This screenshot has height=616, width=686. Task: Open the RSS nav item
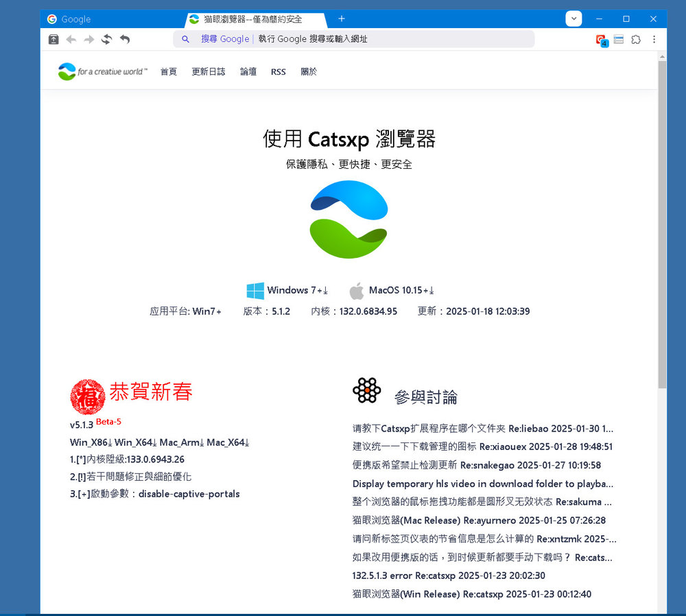279,72
